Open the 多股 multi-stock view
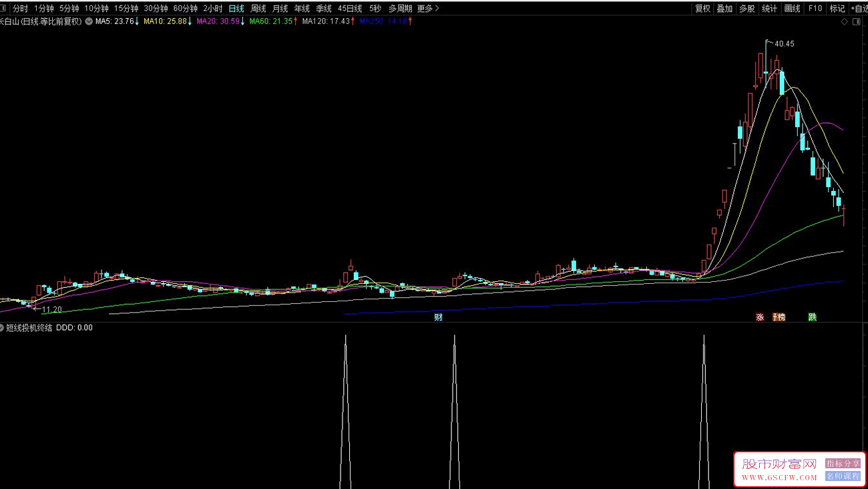 746,9
